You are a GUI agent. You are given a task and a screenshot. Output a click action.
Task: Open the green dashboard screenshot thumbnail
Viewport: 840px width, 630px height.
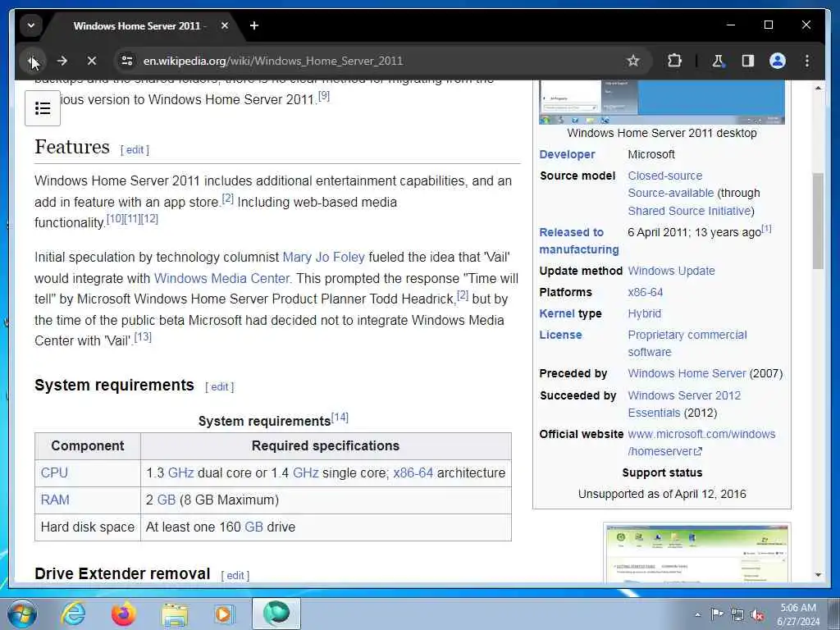click(696, 554)
